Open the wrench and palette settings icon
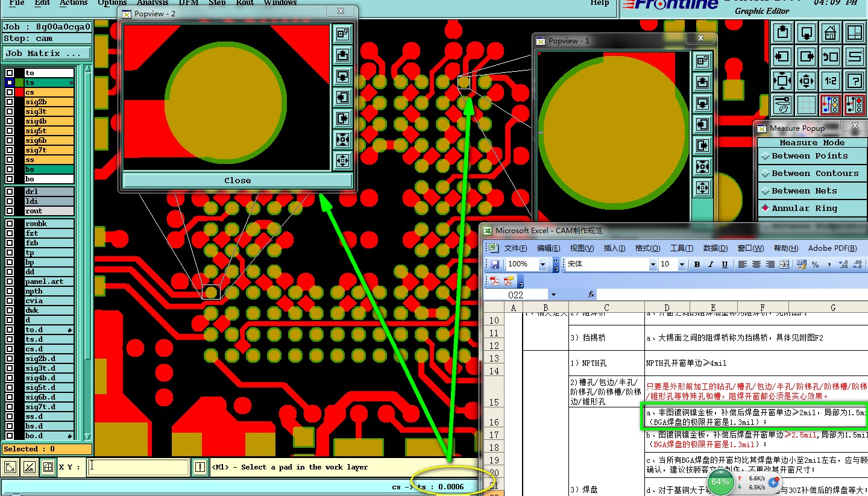The image size is (868, 496). pos(782,104)
